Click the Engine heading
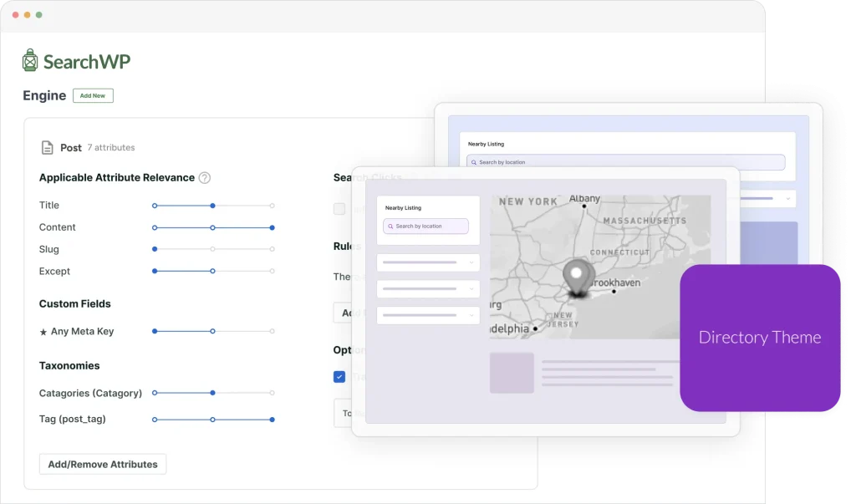 [x=44, y=95]
